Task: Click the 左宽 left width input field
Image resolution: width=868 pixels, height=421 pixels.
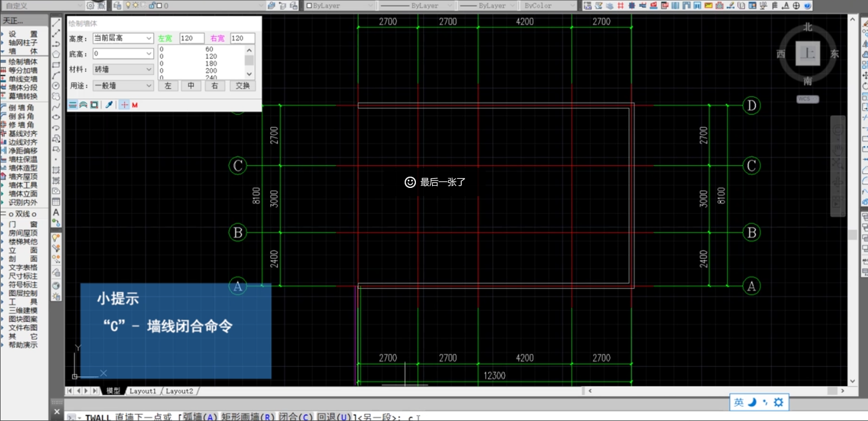Action: (191, 38)
